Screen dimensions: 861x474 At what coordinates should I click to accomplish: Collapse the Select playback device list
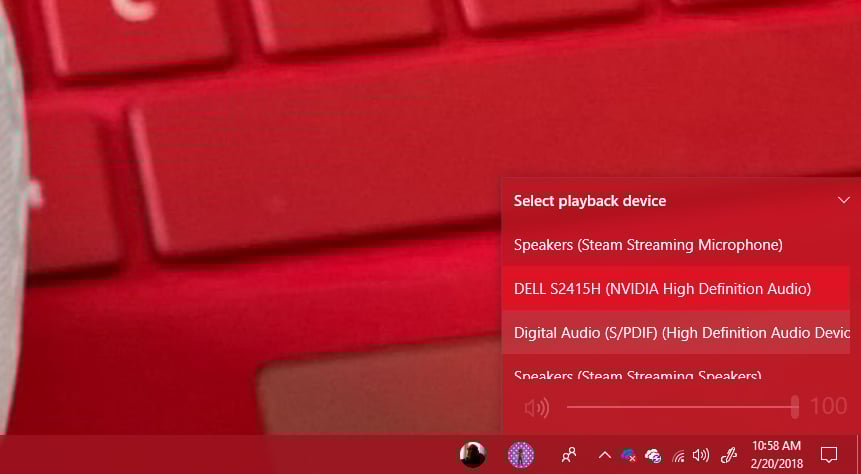(x=844, y=200)
